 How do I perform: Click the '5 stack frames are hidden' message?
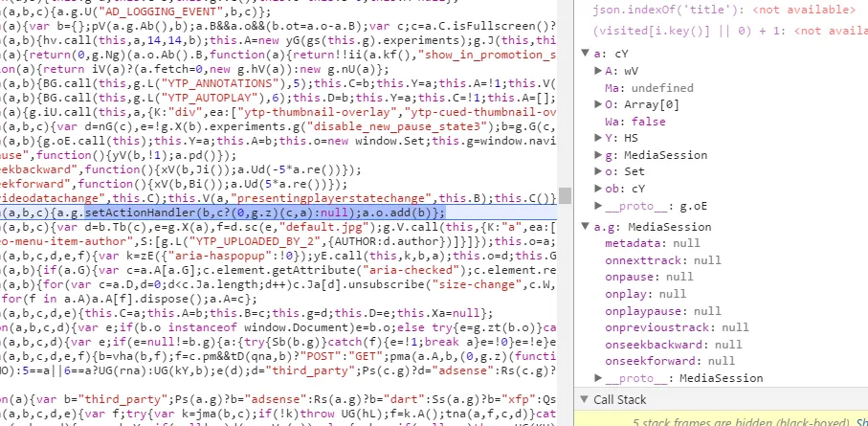(742, 421)
